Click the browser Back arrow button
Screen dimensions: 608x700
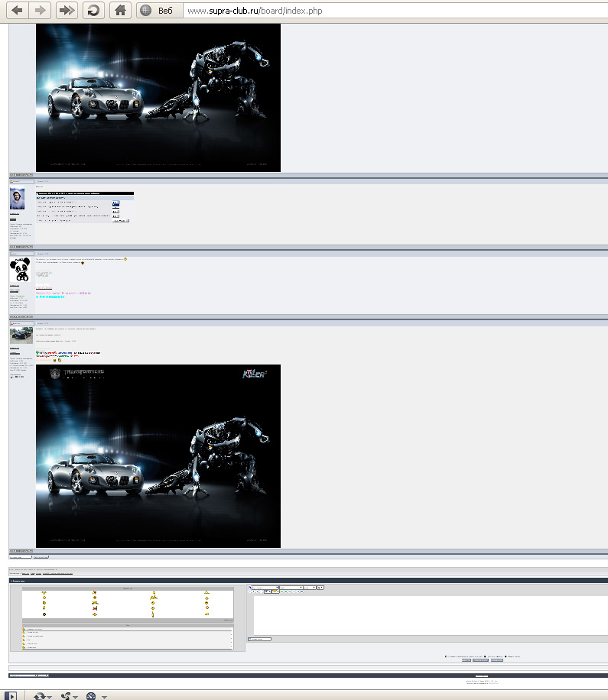point(17,11)
